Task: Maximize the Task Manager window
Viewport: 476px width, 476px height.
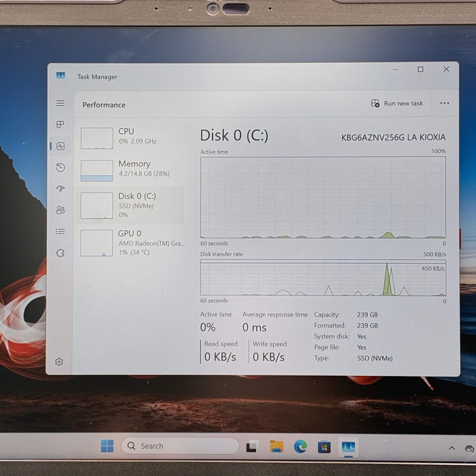Action: [x=420, y=69]
